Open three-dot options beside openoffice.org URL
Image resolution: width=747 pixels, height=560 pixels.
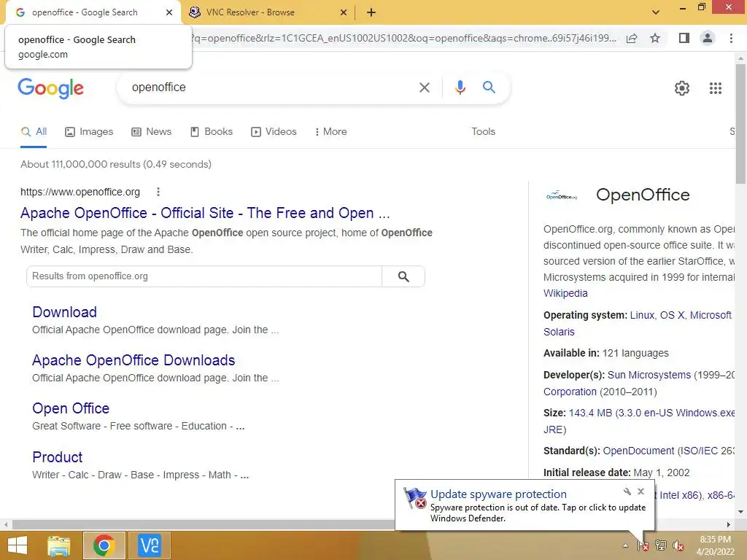coord(158,192)
